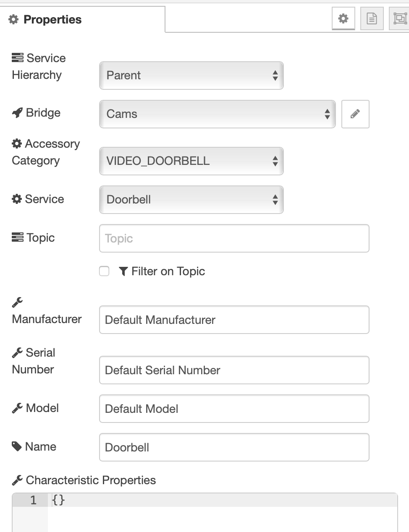Open the Service Hierarchy dropdown showing Parent

[x=191, y=76]
